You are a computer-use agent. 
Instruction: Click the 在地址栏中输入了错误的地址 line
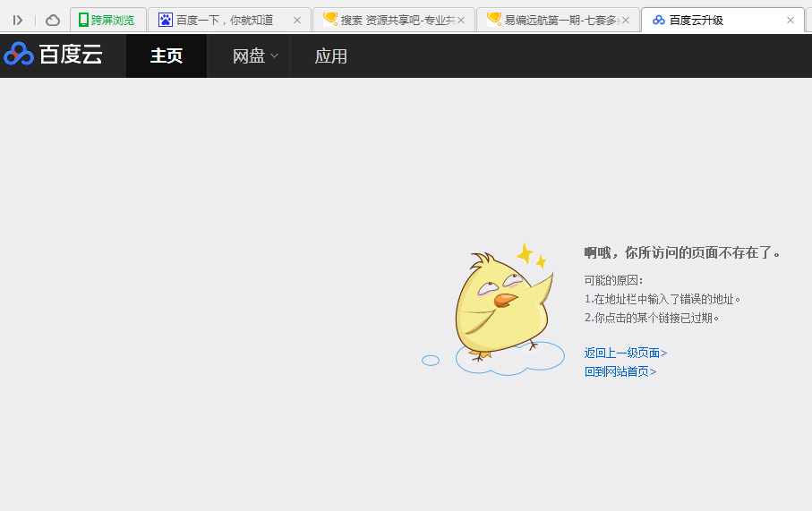point(662,299)
